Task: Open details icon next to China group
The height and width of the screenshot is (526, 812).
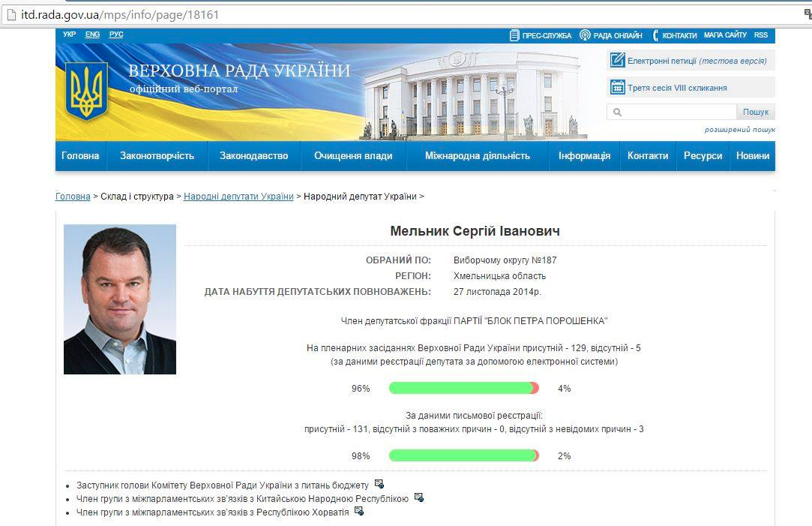Action: coord(418,497)
